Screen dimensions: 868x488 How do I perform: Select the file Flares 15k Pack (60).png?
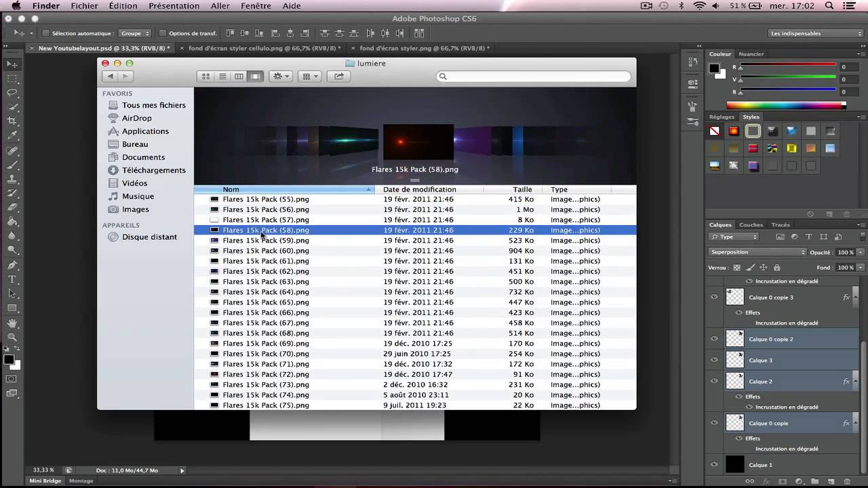point(266,251)
